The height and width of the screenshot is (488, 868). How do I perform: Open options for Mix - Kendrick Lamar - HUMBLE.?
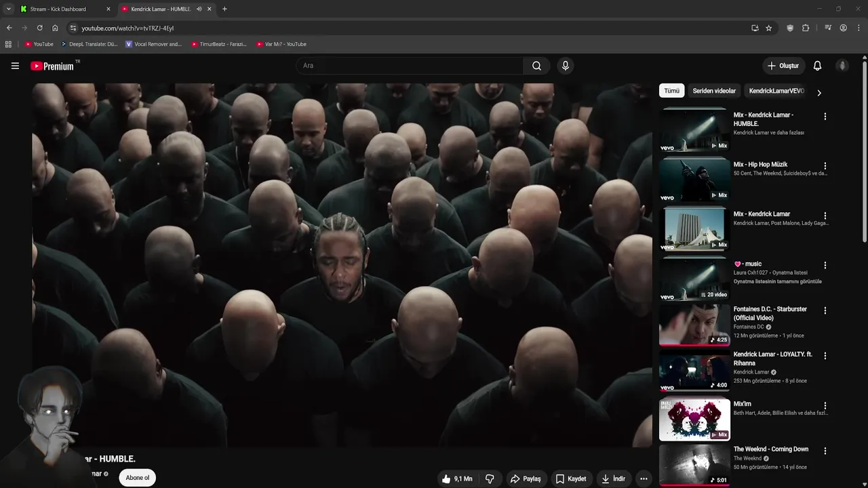825,117
